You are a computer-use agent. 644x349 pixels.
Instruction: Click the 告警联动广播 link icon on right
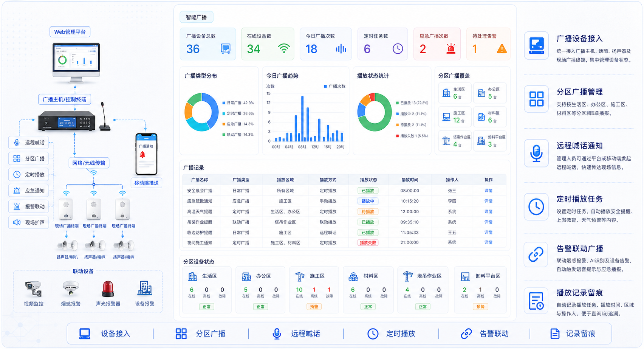[x=536, y=254]
